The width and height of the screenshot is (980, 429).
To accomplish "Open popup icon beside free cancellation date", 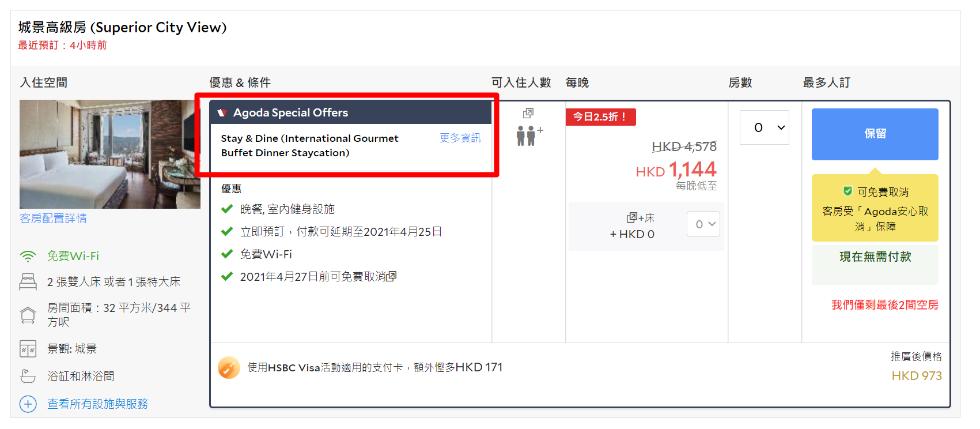I will point(392,276).
